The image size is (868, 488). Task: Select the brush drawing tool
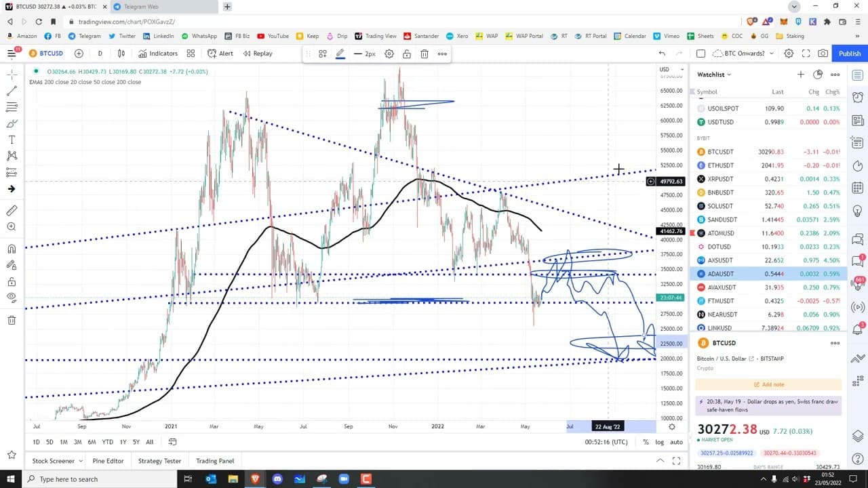[x=12, y=123]
